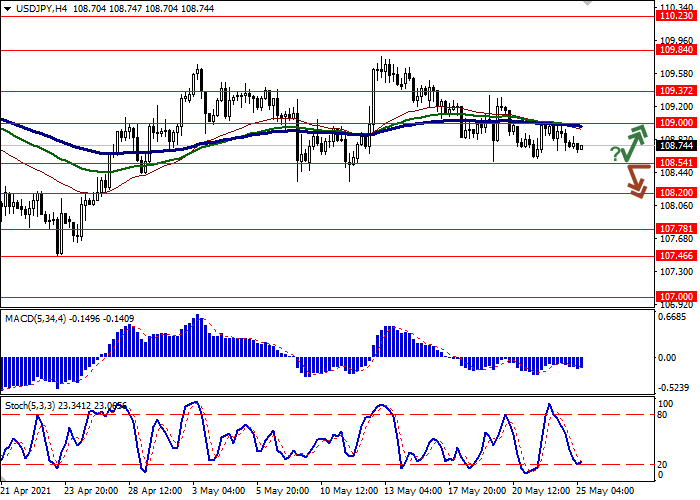Select the 108.200 red price label
Image resolution: width=700 pixels, height=500 pixels.
(676, 193)
